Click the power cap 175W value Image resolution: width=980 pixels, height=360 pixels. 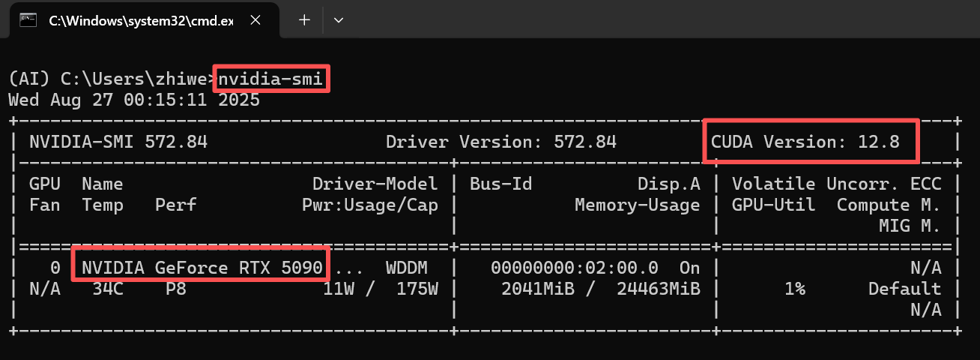pyautogui.click(x=417, y=289)
